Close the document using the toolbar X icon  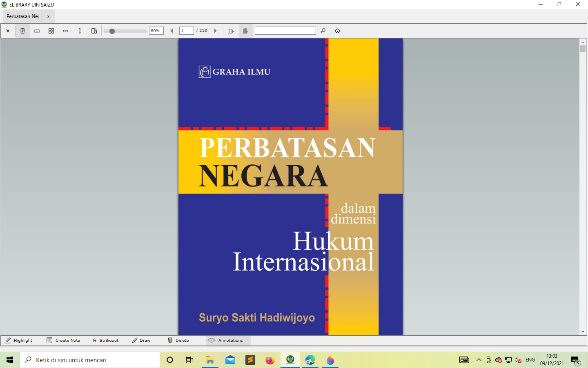(x=8, y=31)
